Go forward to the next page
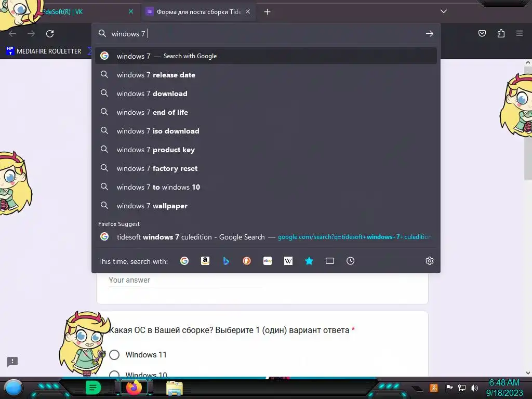Viewport: 532px width, 399px height. click(31, 34)
